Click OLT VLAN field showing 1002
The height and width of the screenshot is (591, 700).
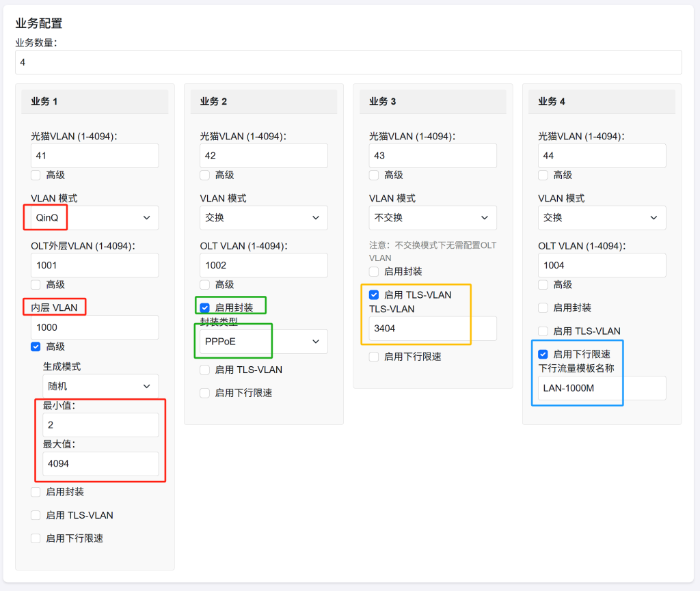pyautogui.click(x=263, y=265)
